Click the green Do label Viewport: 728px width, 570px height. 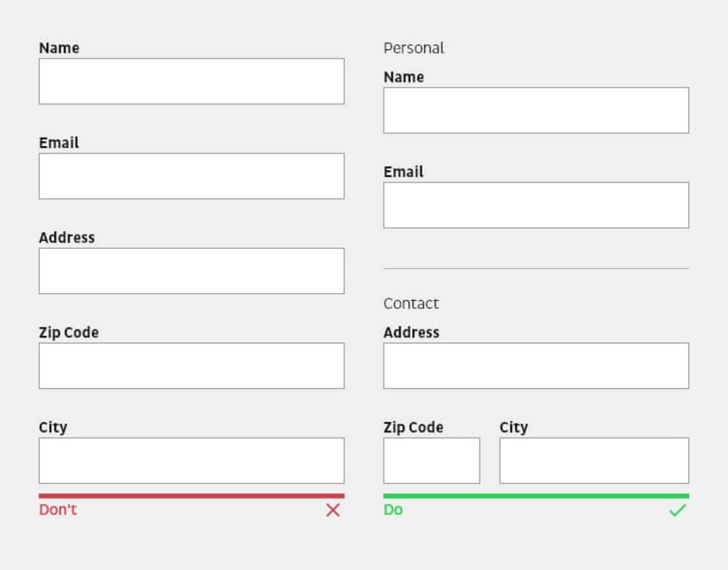pyautogui.click(x=393, y=509)
